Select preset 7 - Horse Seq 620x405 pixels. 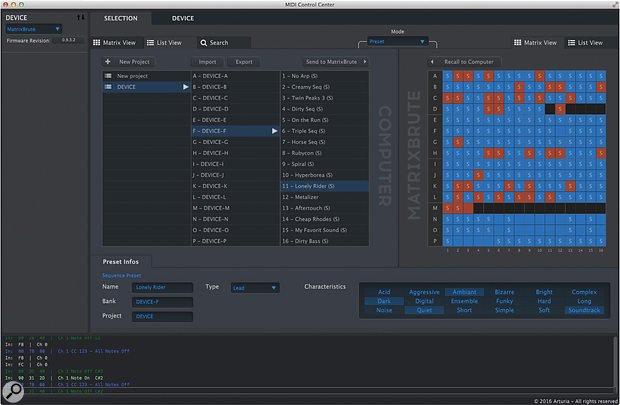(325, 142)
